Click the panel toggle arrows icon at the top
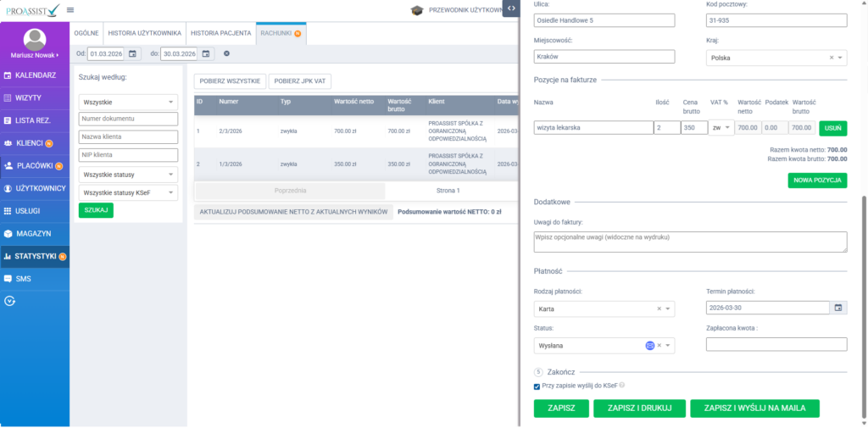 (x=509, y=8)
